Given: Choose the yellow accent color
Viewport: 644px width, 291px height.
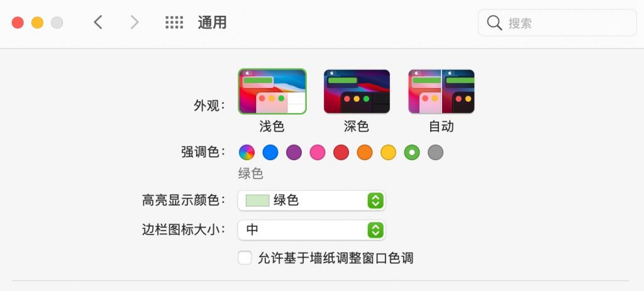Looking at the screenshot, I should tap(388, 153).
